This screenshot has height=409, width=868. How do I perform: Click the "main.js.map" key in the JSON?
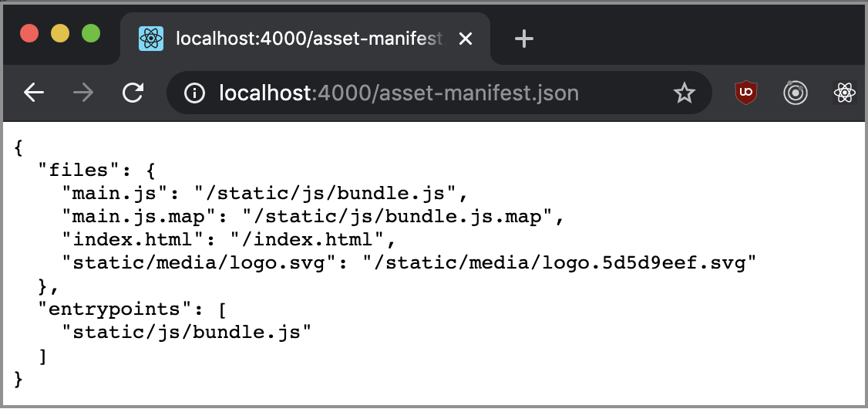pyautogui.click(x=140, y=217)
